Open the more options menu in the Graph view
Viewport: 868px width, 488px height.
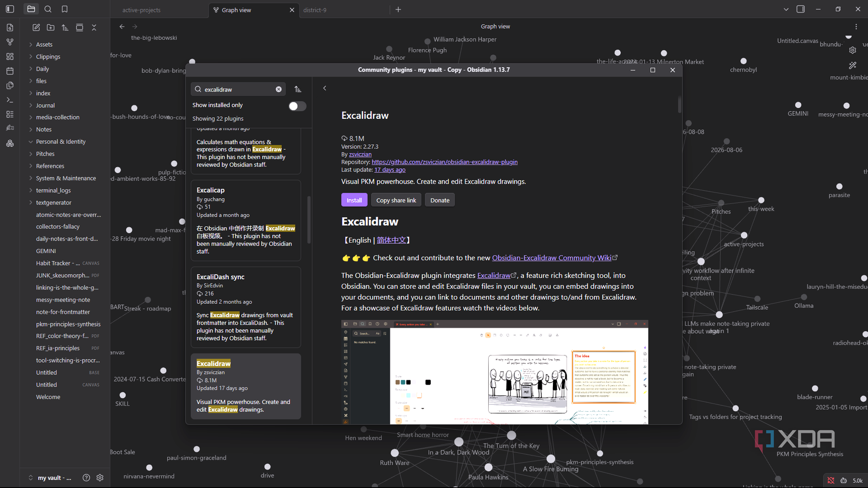(856, 26)
